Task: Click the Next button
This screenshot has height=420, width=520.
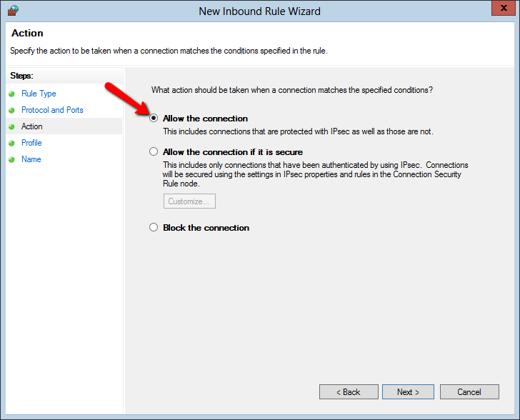Action: pyautogui.click(x=408, y=392)
